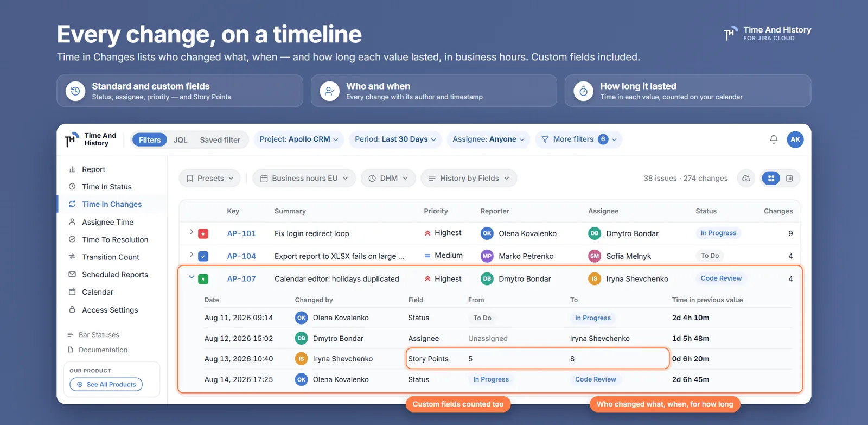Collapse the AP-107 issue row

pyautogui.click(x=191, y=277)
